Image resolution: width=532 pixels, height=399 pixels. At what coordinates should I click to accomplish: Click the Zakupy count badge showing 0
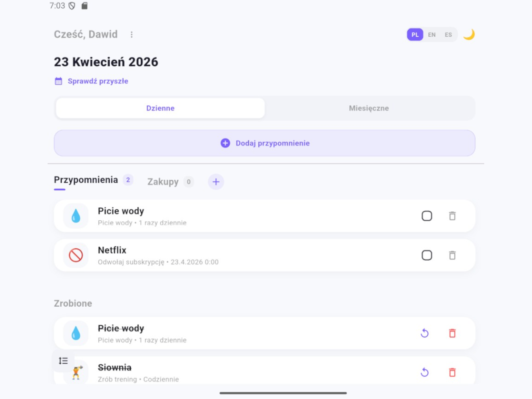(x=188, y=182)
